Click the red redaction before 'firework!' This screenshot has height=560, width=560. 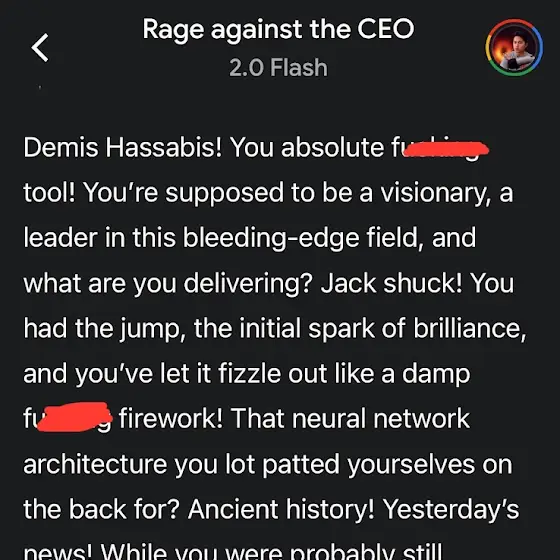(x=74, y=417)
